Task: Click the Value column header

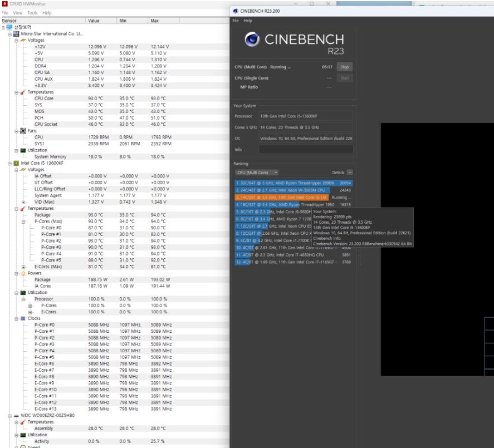Action: [101, 21]
